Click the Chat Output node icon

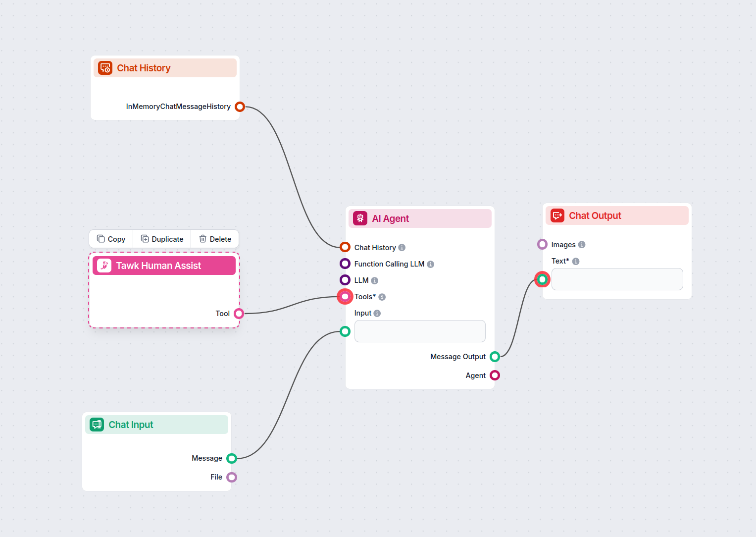click(557, 215)
